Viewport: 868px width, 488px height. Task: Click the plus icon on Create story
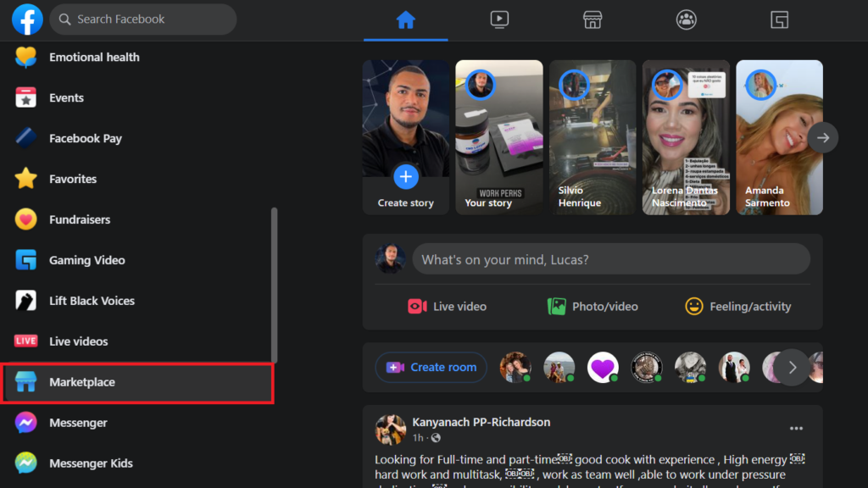click(406, 177)
